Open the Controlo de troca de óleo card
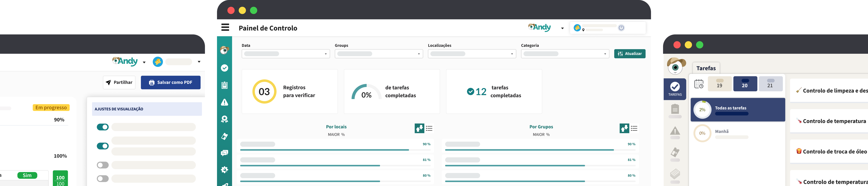The width and height of the screenshot is (868, 186). (829, 151)
